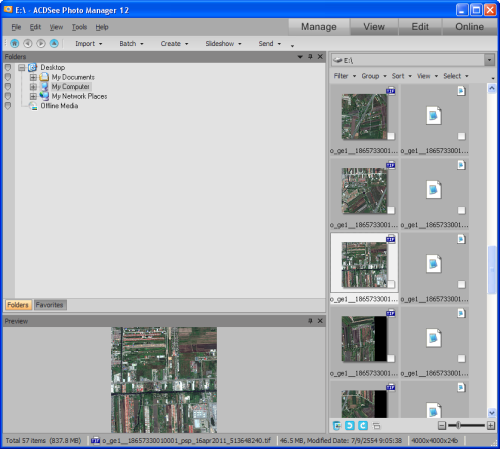500x449 pixels.
Task: Click the zoom-in plus icon beside thumbnail slider
Action: [x=491, y=426]
